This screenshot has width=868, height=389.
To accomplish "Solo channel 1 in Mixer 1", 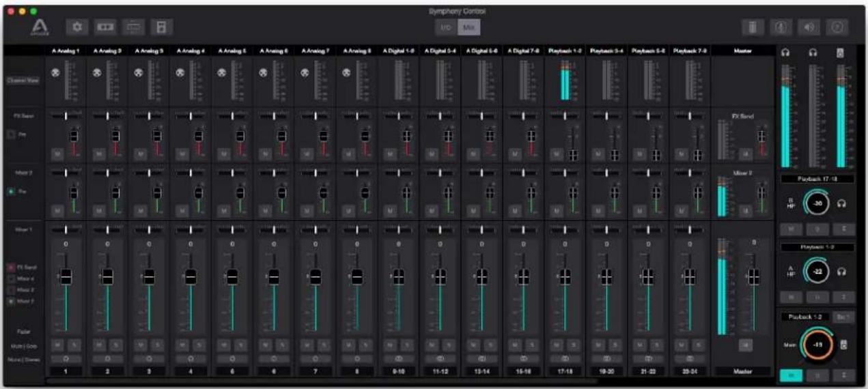I will (73, 345).
